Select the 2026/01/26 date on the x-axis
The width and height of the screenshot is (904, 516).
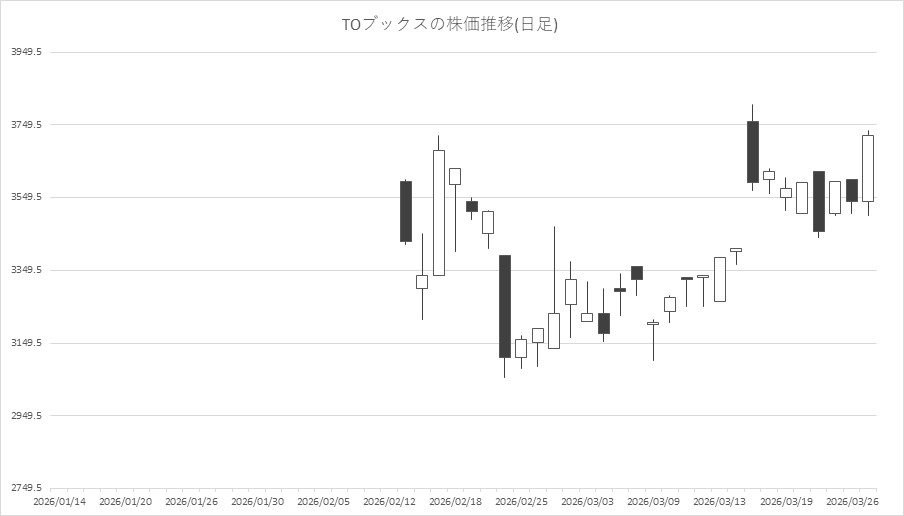point(192,501)
